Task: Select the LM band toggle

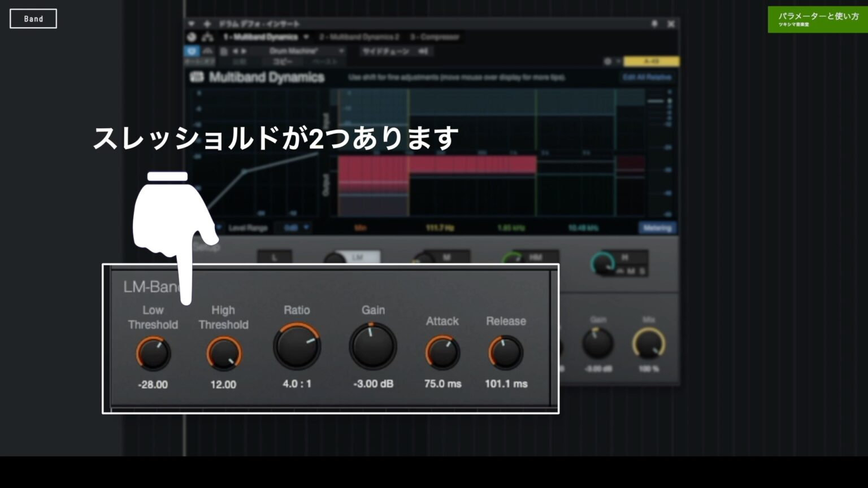Action: tap(357, 255)
